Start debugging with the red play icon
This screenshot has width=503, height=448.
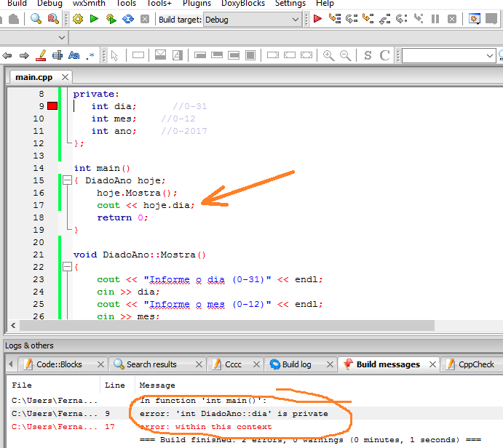click(318, 19)
